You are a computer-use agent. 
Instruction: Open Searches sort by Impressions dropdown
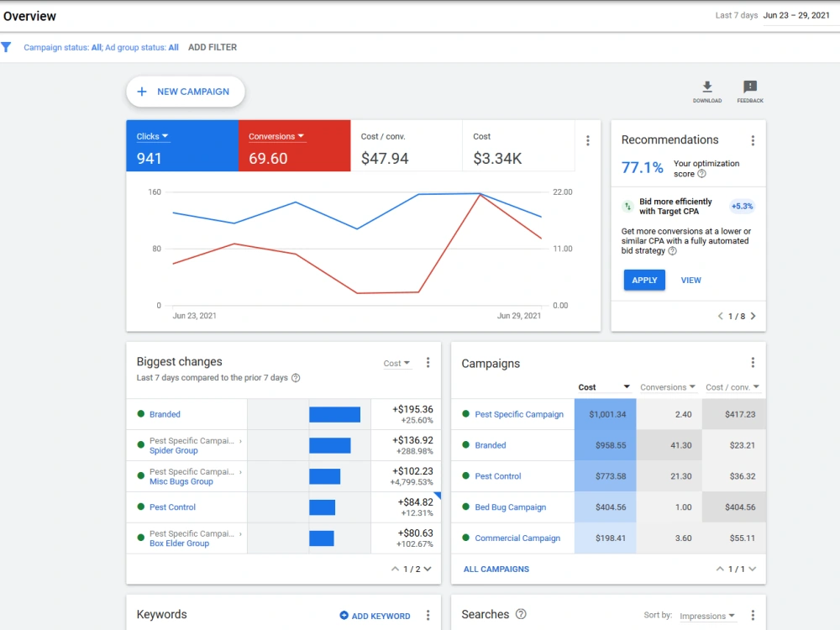point(707,616)
